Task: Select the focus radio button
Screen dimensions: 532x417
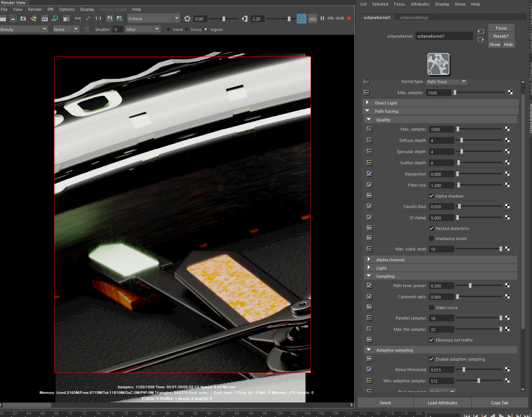Action: coord(187,29)
